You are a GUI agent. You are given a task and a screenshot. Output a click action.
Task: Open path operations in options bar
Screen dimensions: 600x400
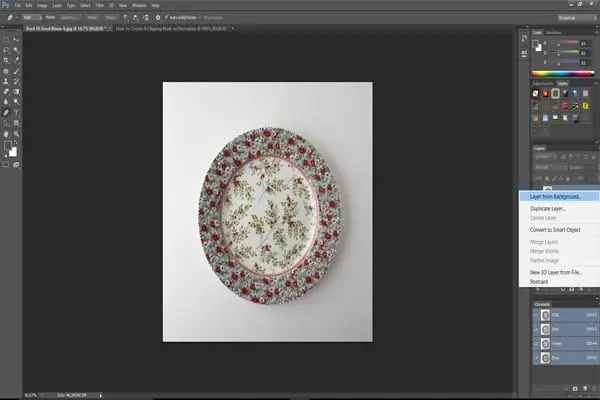click(x=126, y=18)
